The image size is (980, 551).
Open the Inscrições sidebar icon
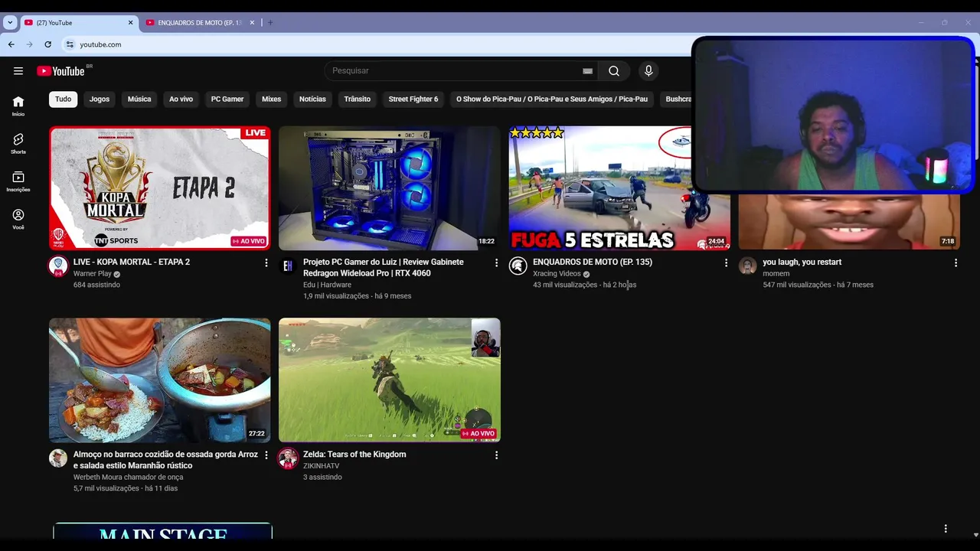tap(18, 181)
